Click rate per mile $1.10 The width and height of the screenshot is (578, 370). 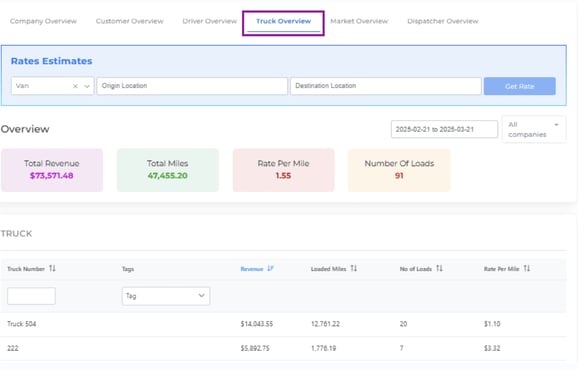(x=492, y=324)
